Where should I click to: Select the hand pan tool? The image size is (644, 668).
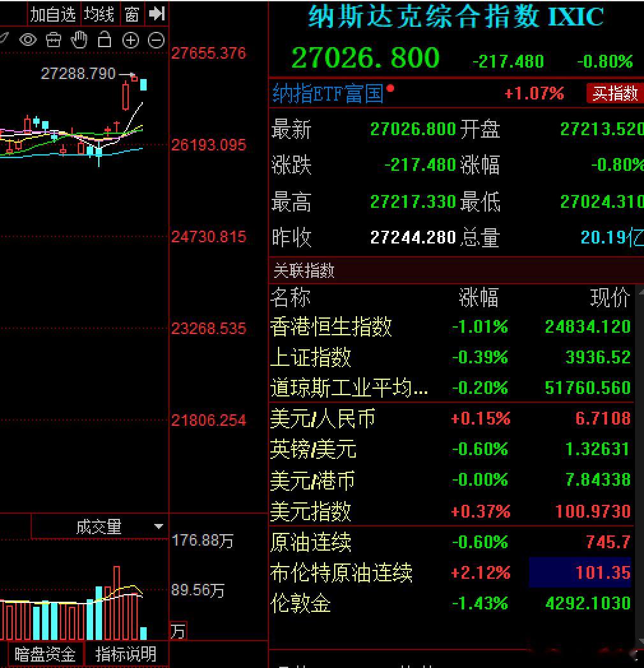point(79,40)
